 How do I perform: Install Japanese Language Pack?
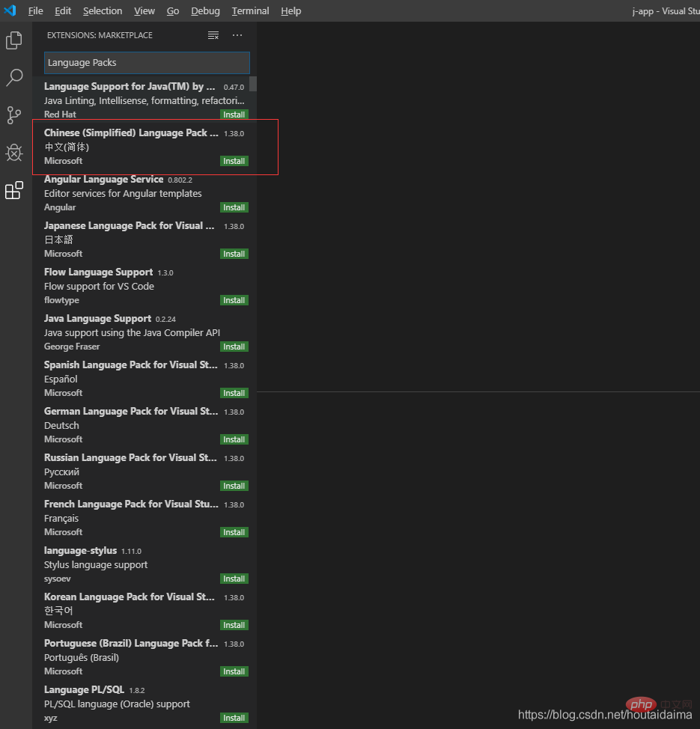[234, 254]
